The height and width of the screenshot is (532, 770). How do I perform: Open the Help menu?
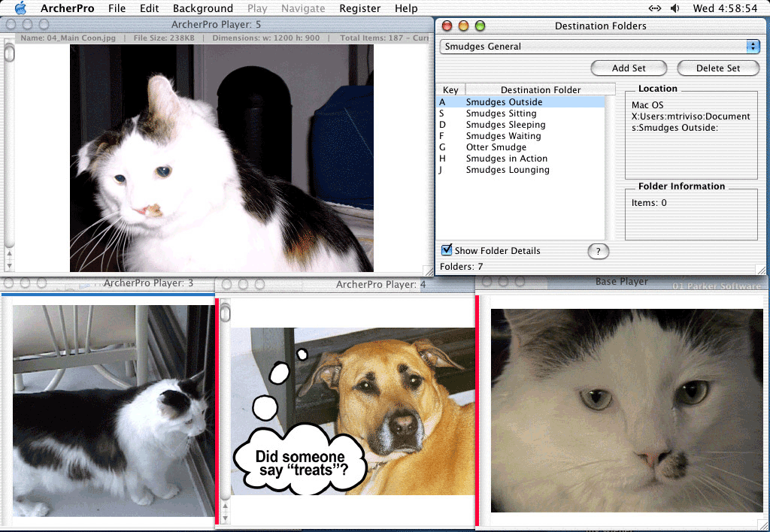[406, 8]
